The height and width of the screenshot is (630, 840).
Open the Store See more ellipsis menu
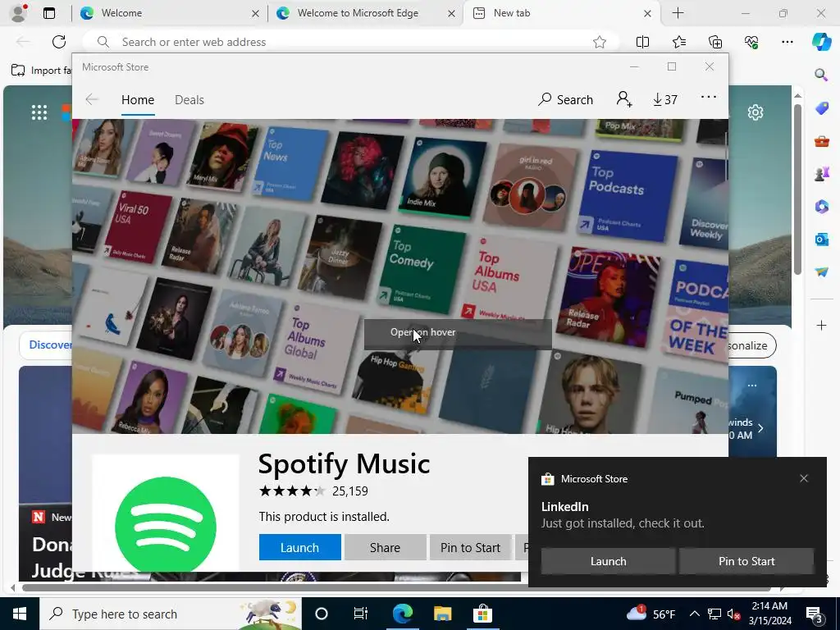[x=708, y=97]
